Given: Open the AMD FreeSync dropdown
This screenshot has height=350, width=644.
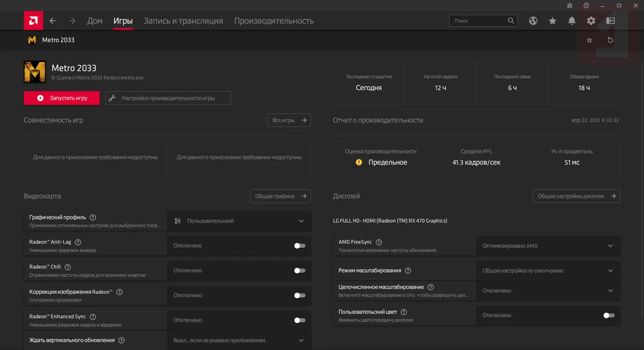Looking at the screenshot, I should click(548, 246).
